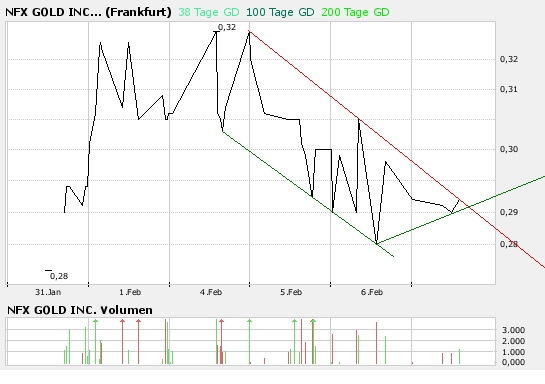The width and height of the screenshot is (545, 384).
Task: Click the 6.Feb date label
Action: tap(372, 292)
